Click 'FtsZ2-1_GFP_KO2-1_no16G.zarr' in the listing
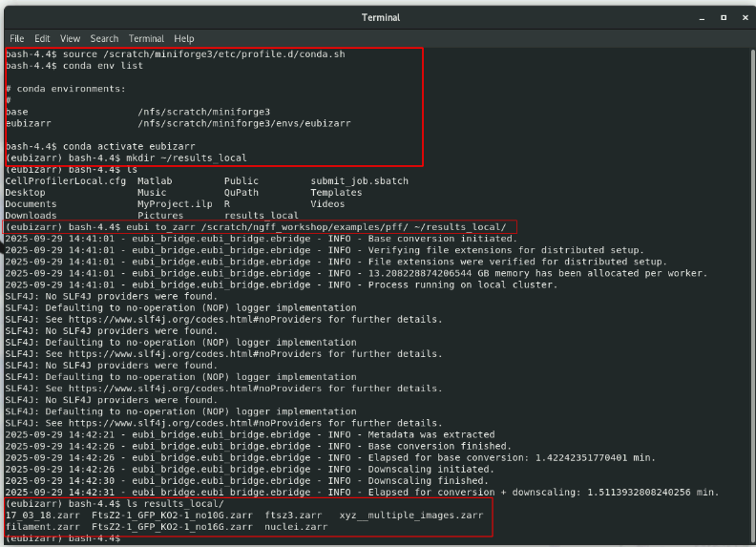The image size is (756, 547). point(172,527)
